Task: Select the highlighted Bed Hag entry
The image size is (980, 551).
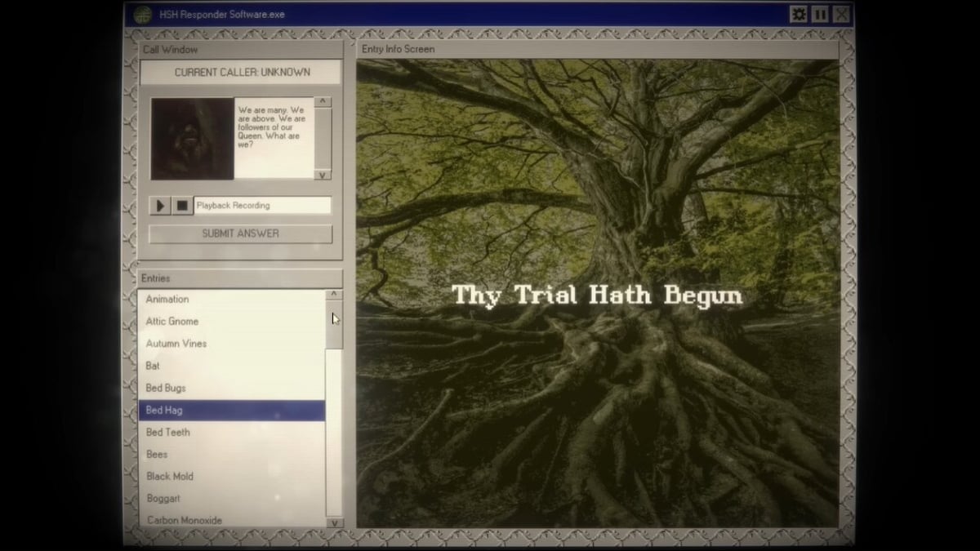Action: pyautogui.click(x=232, y=410)
